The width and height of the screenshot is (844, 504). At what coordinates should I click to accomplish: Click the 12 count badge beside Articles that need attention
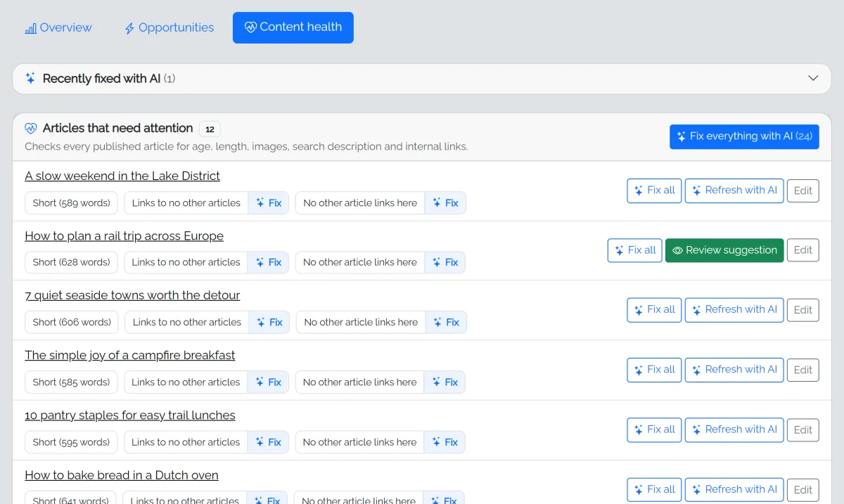click(210, 129)
